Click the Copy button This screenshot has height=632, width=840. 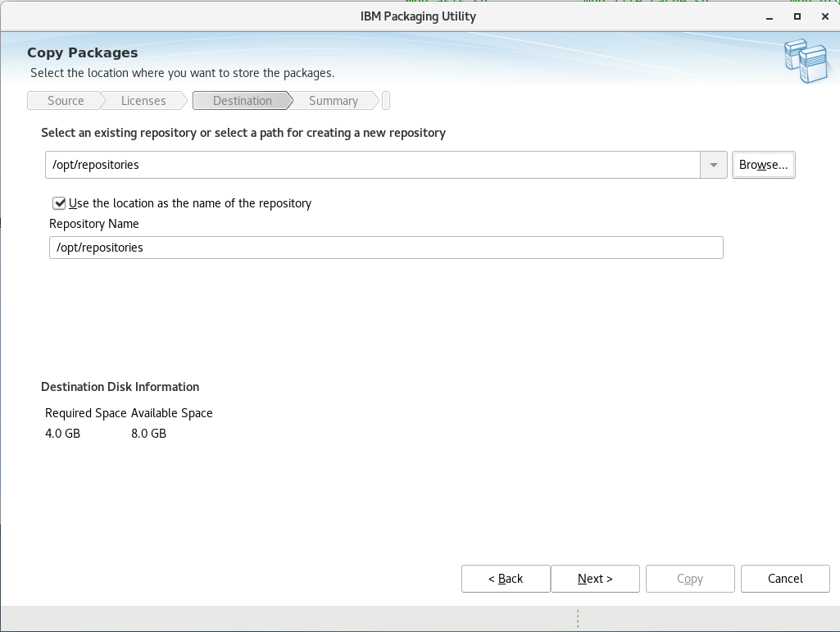(690, 579)
